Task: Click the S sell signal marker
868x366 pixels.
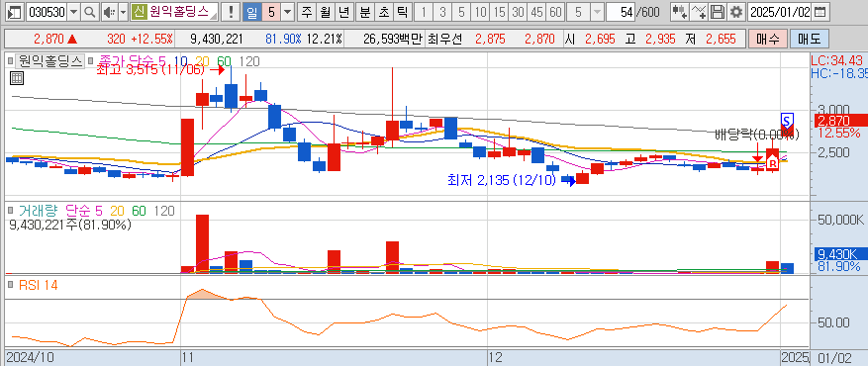Action: (x=787, y=120)
